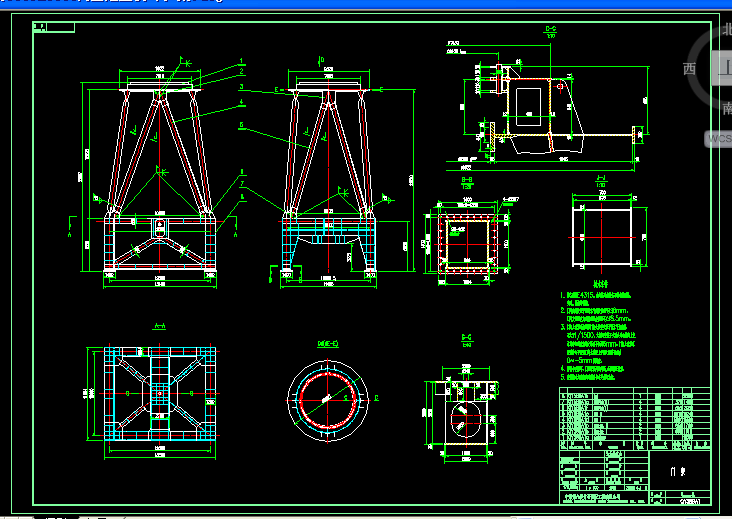
Task: Click the ViewCube compass ring
Action: [x=694, y=89]
